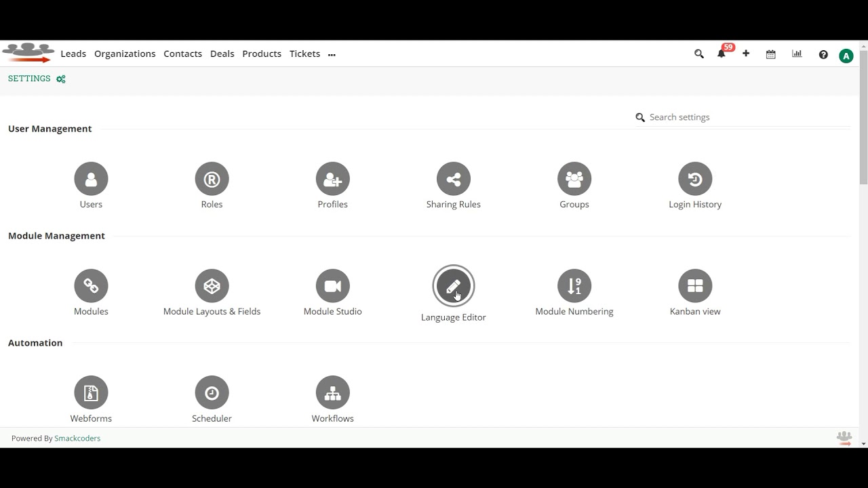
Task: Click the quick create plus icon
Action: click(746, 54)
